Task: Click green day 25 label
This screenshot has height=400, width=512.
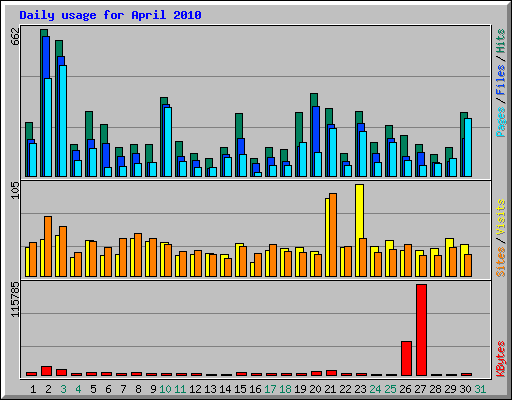Action: click(x=390, y=389)
